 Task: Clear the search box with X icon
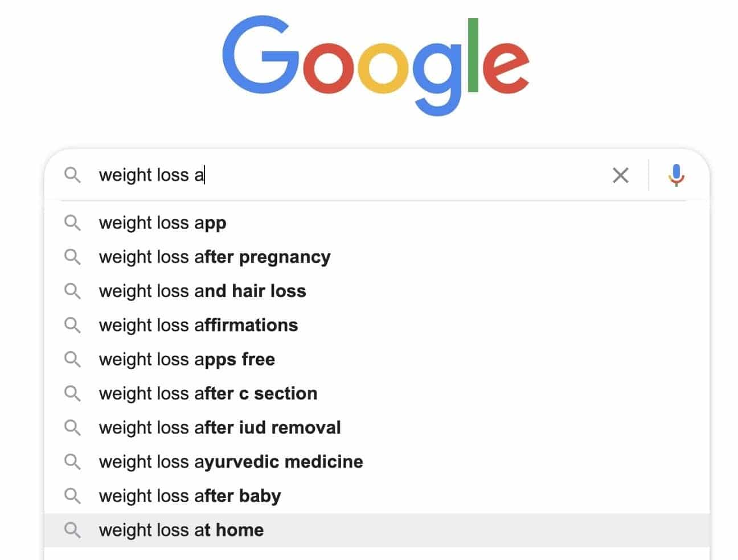(620, 175)
